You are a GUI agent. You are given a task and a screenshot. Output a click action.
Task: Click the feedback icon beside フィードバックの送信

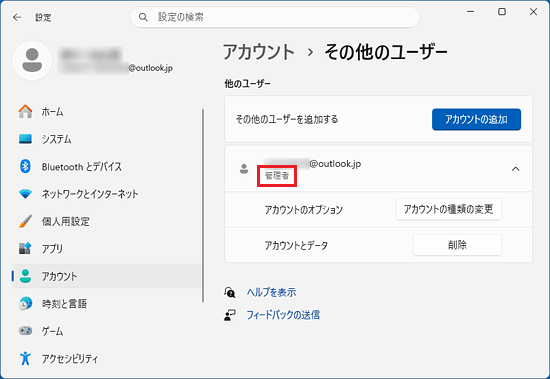coord(230,315)
